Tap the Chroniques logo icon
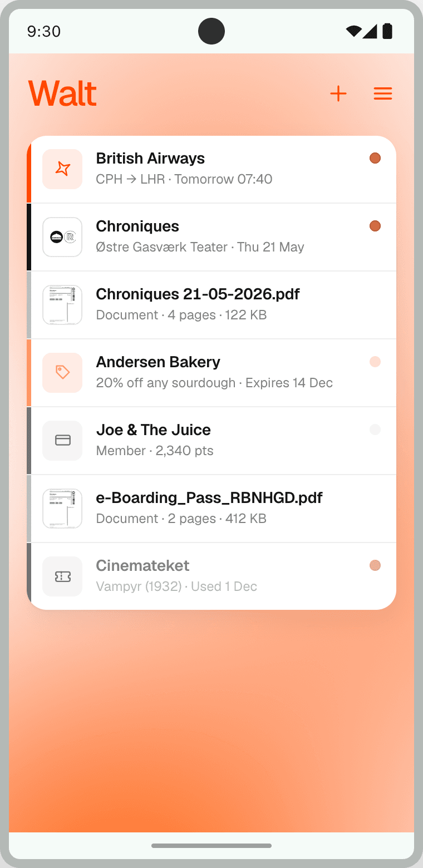The height and width of the screenshot is (868, 423). [x=62, y=237]
